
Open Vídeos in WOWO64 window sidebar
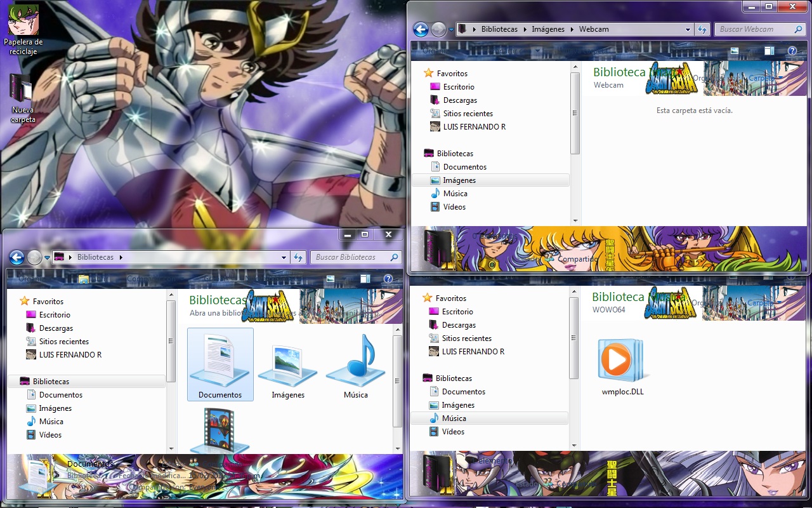pyautogui.click(x=453, y=432)
